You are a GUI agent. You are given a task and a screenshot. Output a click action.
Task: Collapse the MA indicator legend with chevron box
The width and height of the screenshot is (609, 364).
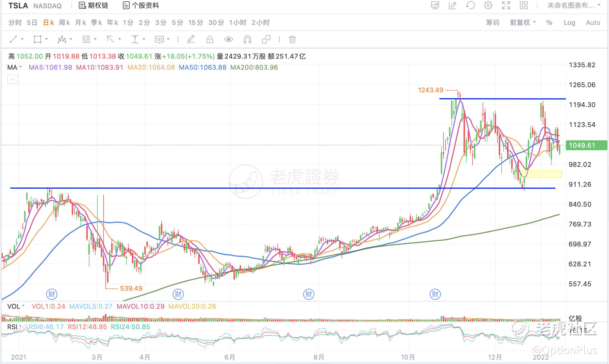(13, 80)
